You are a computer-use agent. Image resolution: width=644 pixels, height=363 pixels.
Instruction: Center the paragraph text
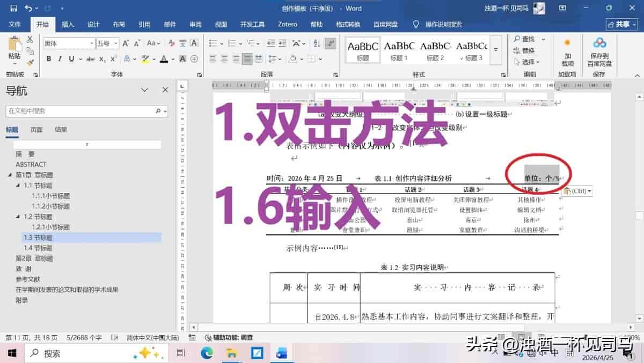224,58
